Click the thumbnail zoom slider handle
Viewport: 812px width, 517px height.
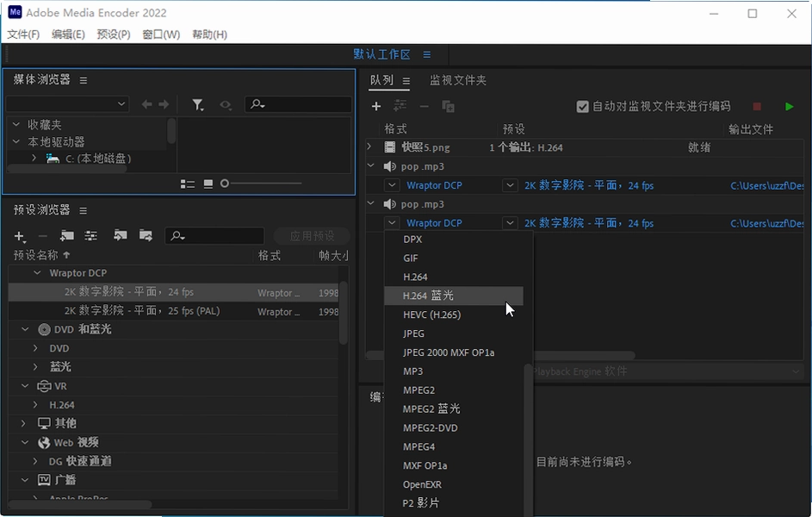pos(225,184)
